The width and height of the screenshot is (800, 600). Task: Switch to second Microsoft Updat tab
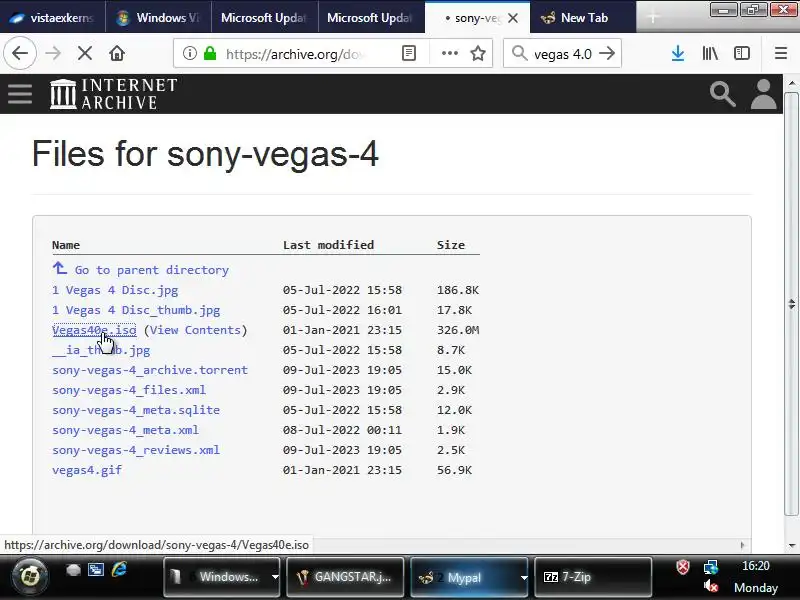coord(371,18)
